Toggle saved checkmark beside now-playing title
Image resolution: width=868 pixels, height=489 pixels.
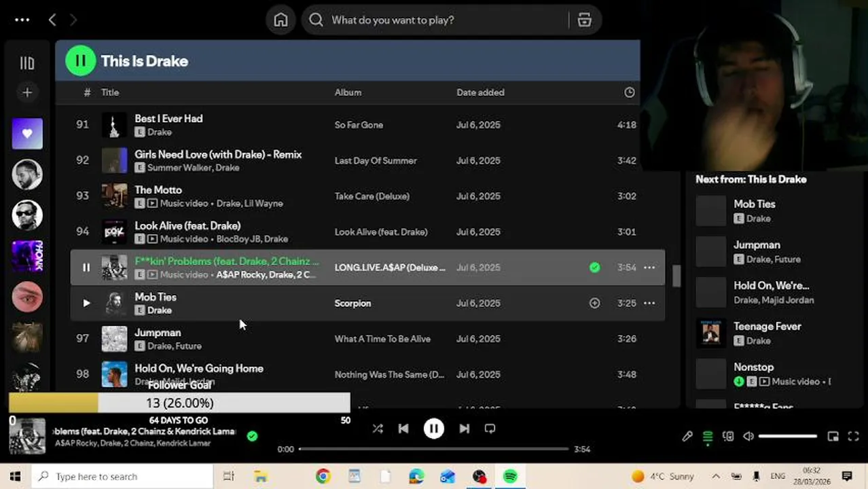click(252, 436)
